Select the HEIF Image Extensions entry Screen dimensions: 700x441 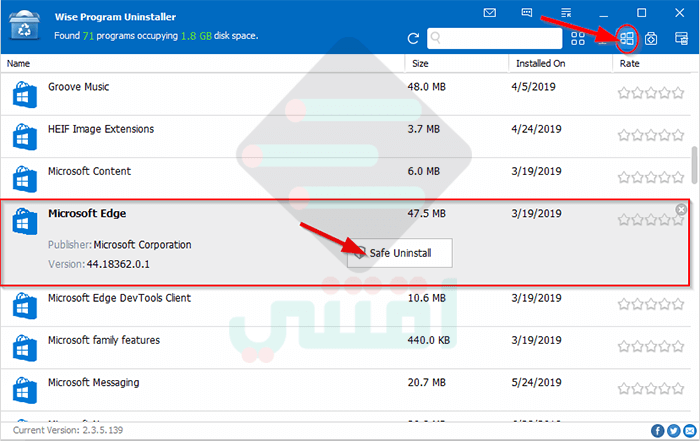pyautogui.click(x=101, y=129)
